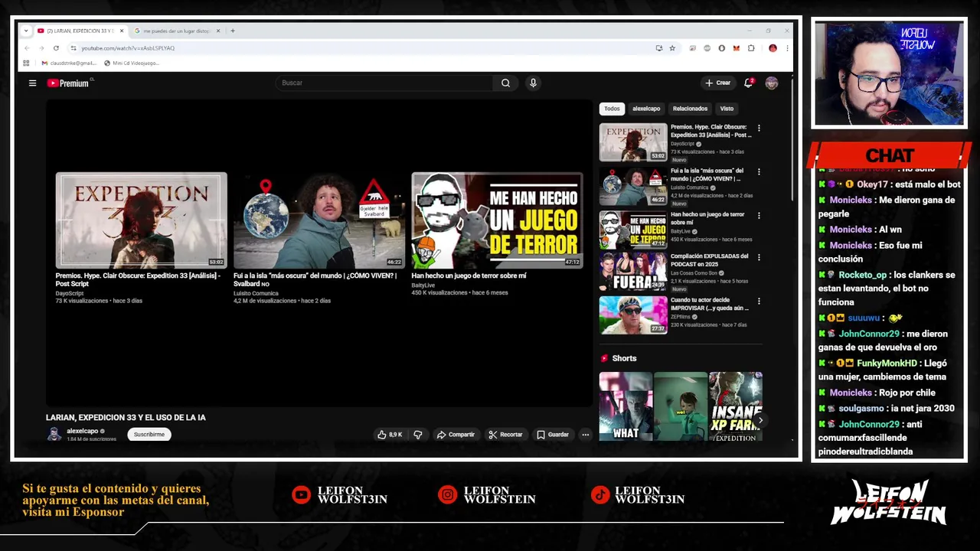Screen dimensions: 980x551
Task: Open Chrome profile avatar
Action: (773, 48)
